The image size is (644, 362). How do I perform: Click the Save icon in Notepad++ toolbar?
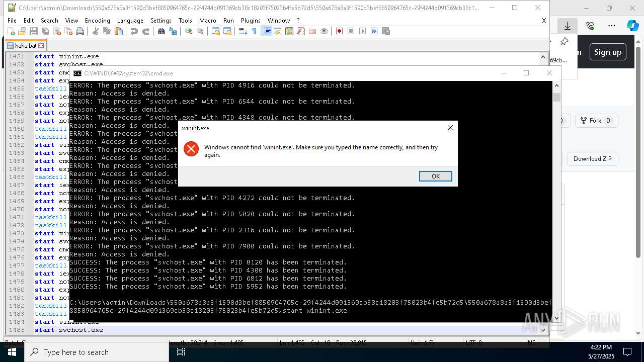pos(33,31)
